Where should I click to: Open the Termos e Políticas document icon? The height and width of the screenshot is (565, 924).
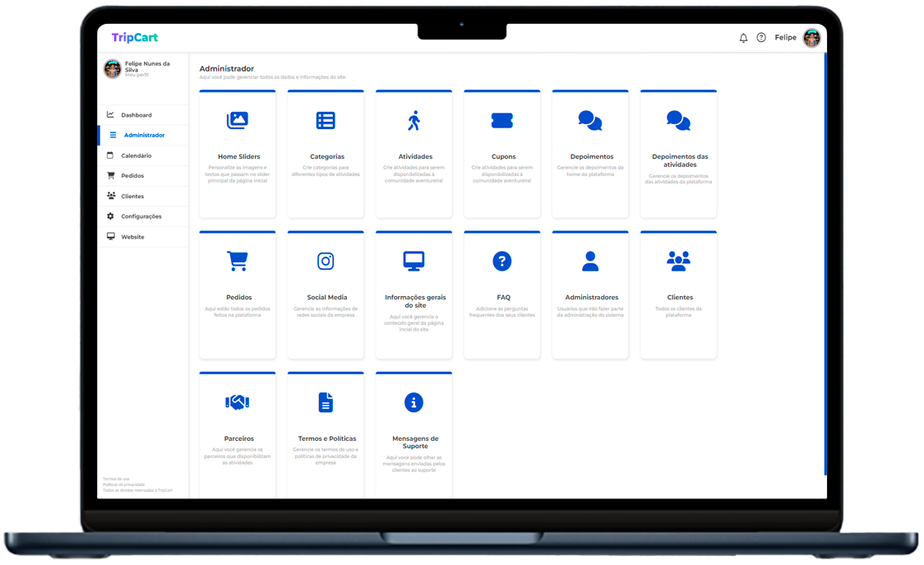(326, 402)
